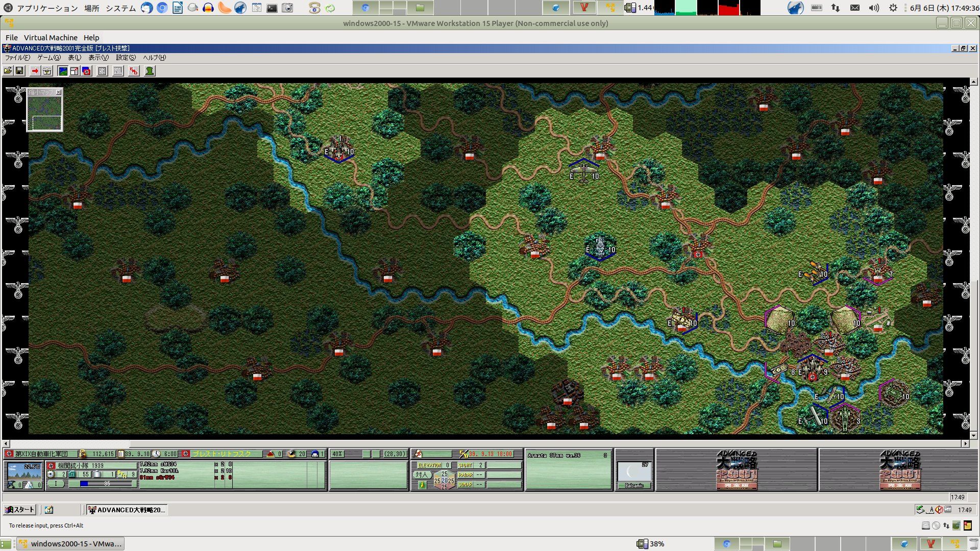Click the red arrow end-turn toolbar icon

point(35,71)
